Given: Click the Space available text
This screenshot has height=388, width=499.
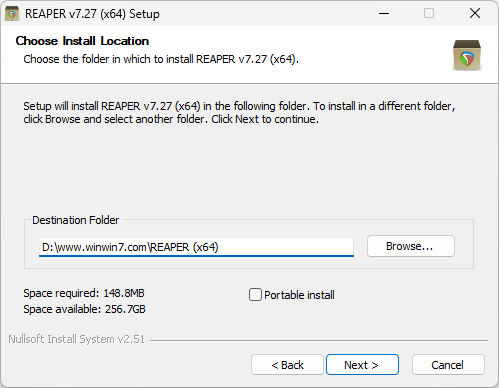Looking at the screenshot, I should (84, 309).
